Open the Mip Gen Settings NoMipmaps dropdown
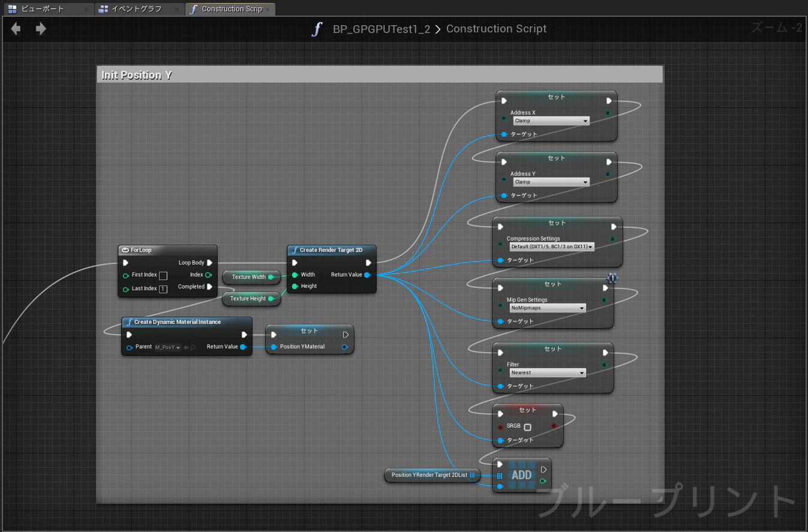Screen dimensions: 808x532 [548, 308]
